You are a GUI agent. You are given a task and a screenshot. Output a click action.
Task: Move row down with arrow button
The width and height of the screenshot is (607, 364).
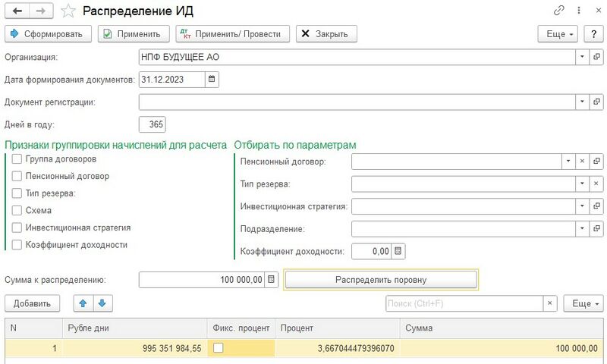point(102,303)
